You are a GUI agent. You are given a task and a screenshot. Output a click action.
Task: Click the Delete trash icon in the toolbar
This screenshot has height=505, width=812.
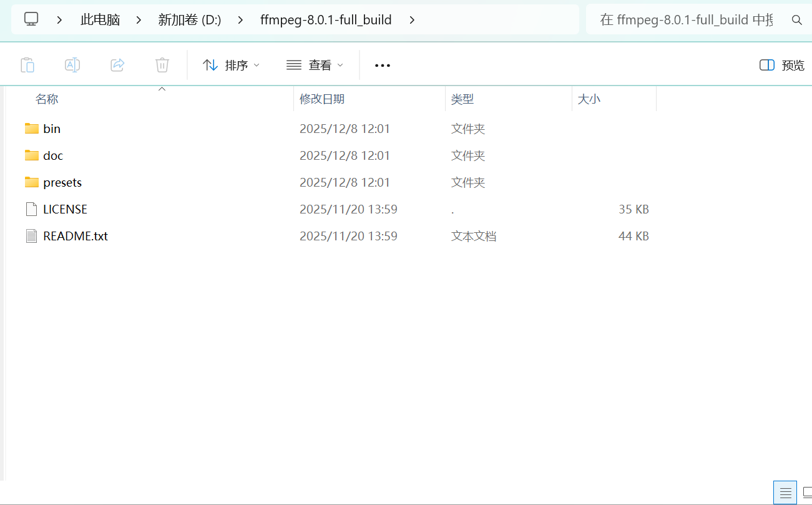[162, 65]
